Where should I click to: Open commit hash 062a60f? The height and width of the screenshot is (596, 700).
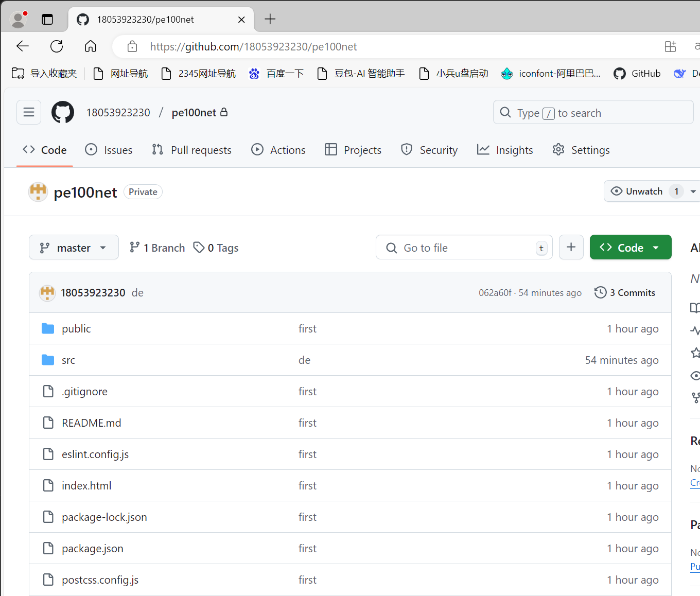495,293
